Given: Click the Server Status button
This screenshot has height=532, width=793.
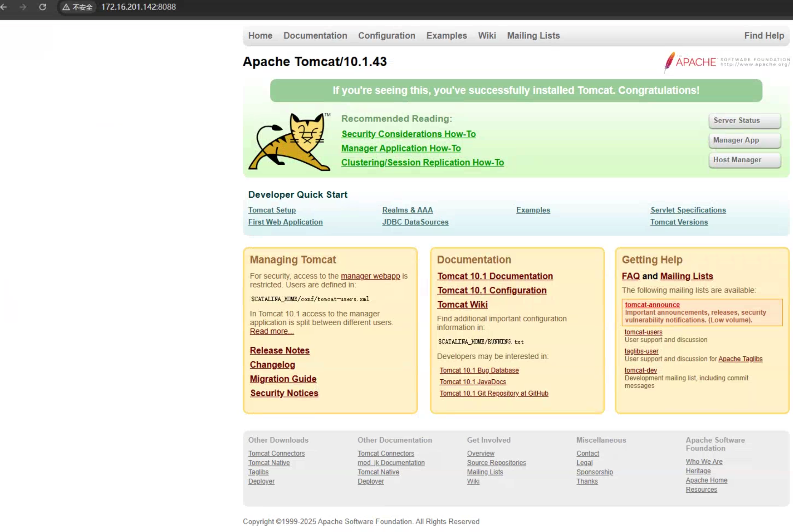Looking at the screenshot, I should (x=745, y=120).
